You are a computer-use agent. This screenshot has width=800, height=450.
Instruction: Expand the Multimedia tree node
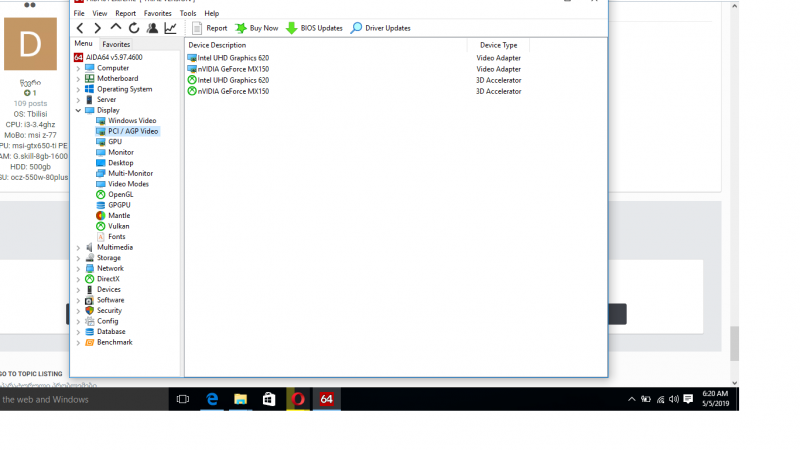coord(78,247)
